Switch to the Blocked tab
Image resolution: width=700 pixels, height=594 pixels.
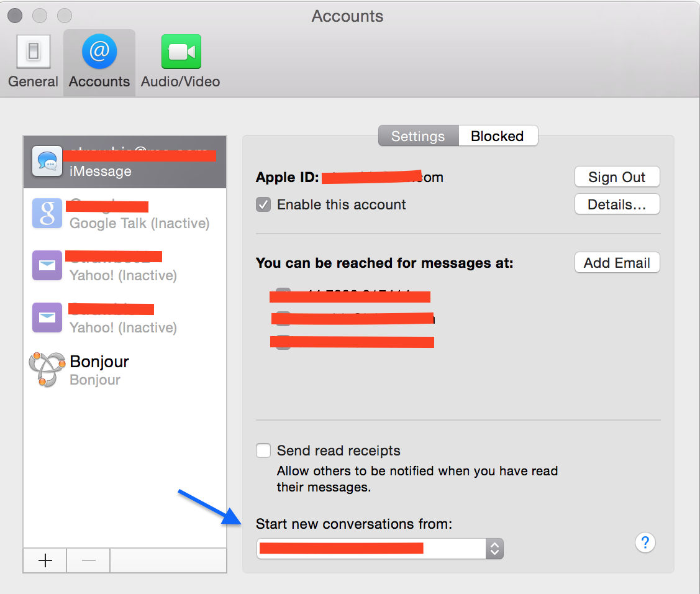click(498, 136)
